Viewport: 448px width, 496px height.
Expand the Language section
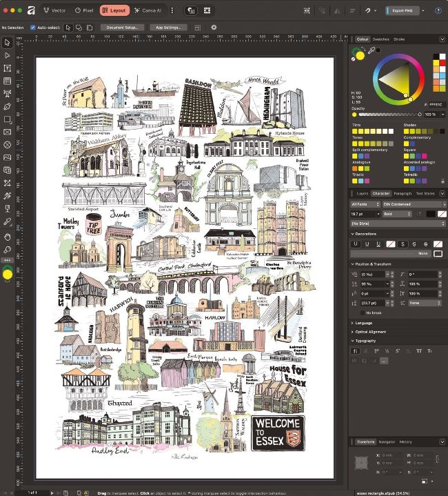364,322
